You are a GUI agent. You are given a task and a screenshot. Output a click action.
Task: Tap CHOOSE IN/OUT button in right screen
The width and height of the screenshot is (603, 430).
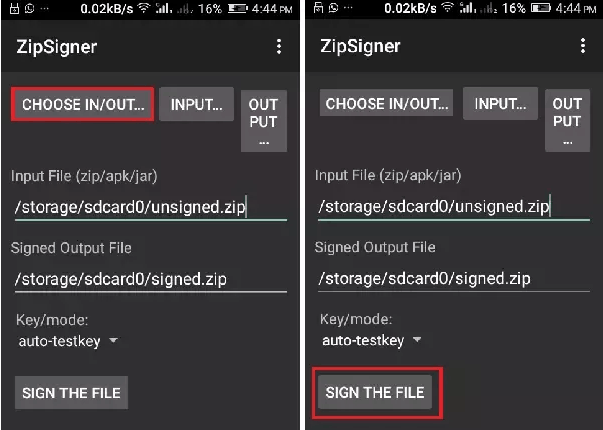click(x=386, y=103)
